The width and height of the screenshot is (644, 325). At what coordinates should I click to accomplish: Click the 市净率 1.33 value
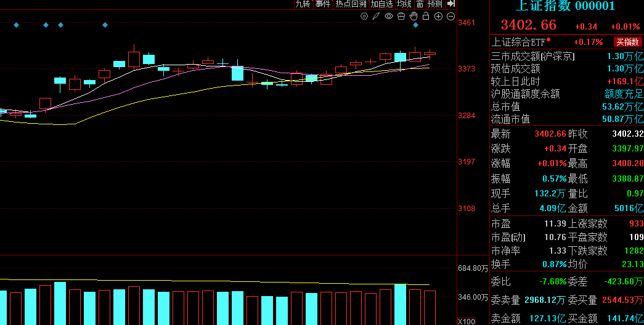[558, 251]
